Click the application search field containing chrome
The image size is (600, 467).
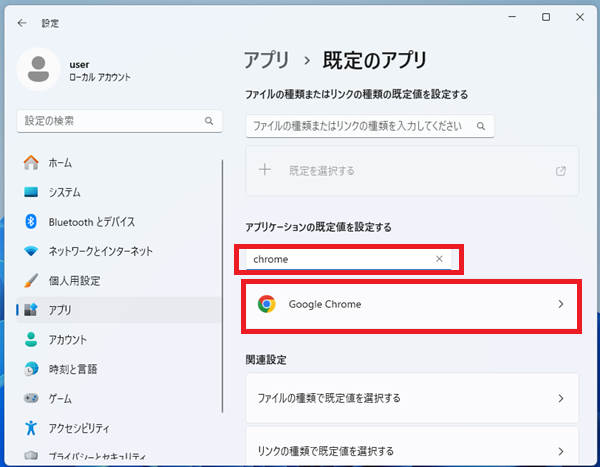348,259
